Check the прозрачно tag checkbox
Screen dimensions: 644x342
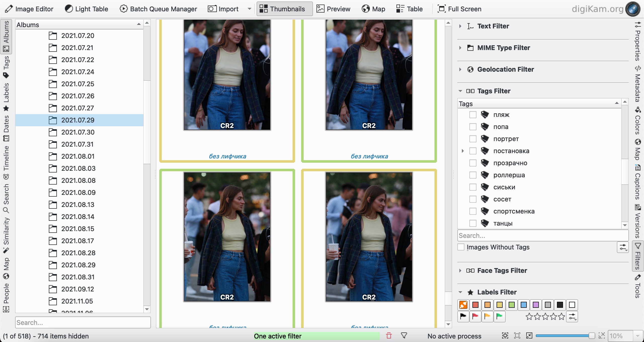point(473,163)
